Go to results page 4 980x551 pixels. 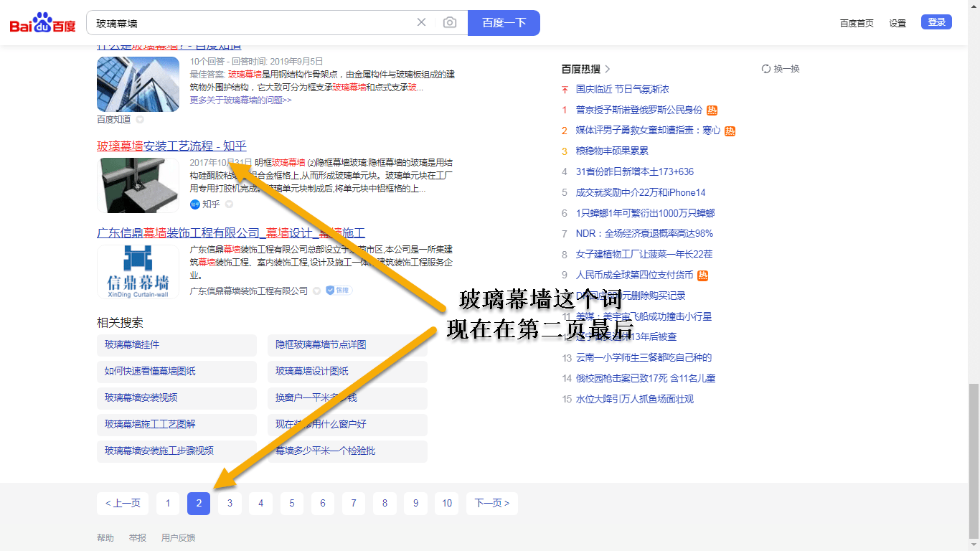pyautogui.click(x=260, y=504)
